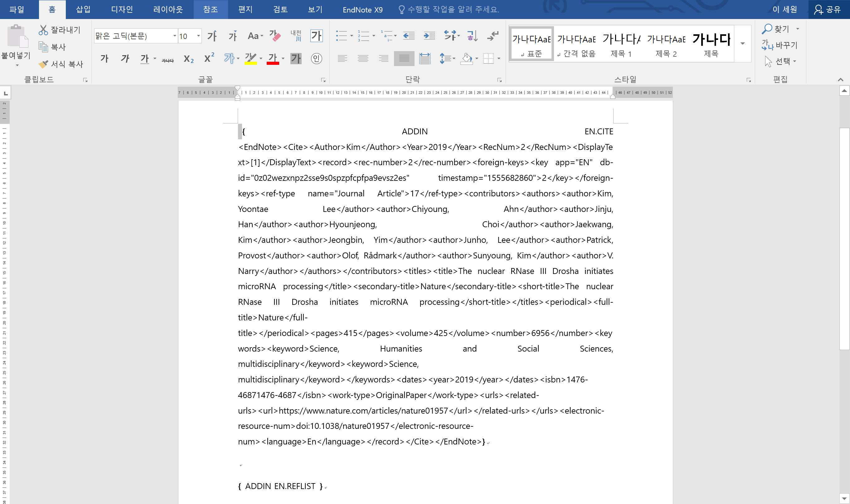Click distributed alignment icon
Viewport: 850px width, 504px height.
[x=425, y=58]
